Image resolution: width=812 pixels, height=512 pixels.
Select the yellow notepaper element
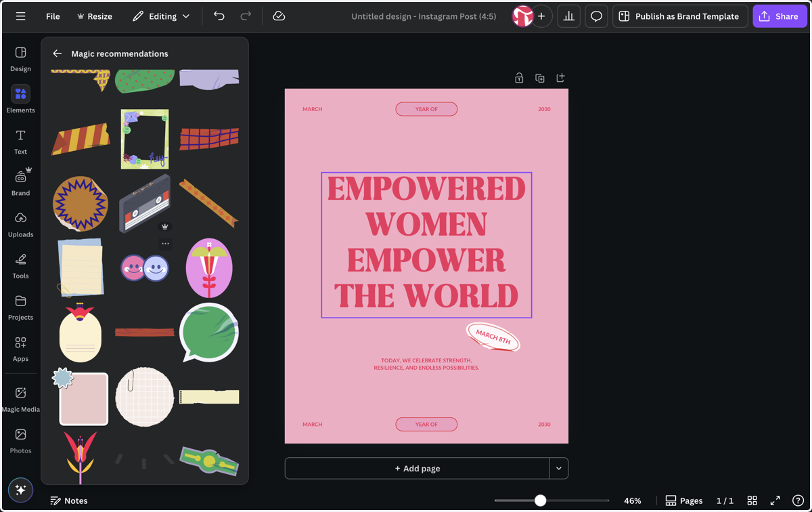(x=81, y=268)
